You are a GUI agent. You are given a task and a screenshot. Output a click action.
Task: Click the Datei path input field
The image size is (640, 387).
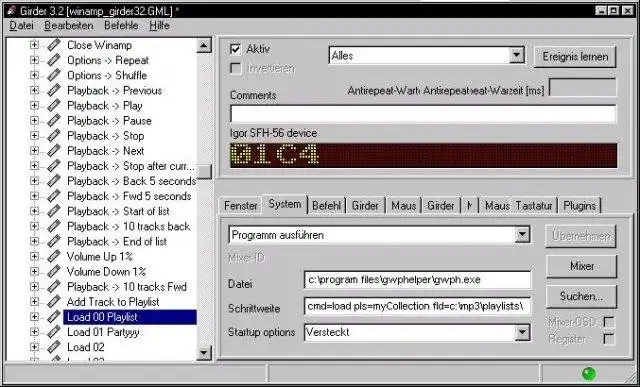click(x=418, y=280)
